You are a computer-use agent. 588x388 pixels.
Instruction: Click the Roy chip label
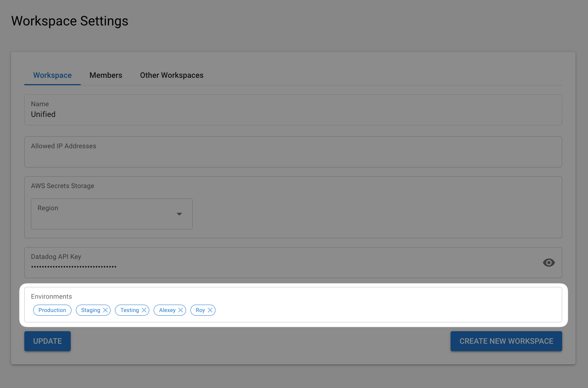(200, 310)
